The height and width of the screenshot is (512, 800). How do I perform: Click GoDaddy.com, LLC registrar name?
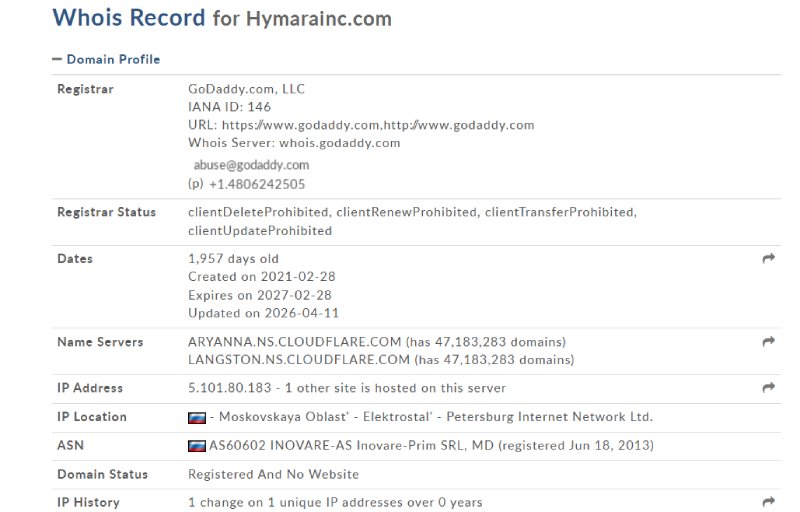[246, 89]
